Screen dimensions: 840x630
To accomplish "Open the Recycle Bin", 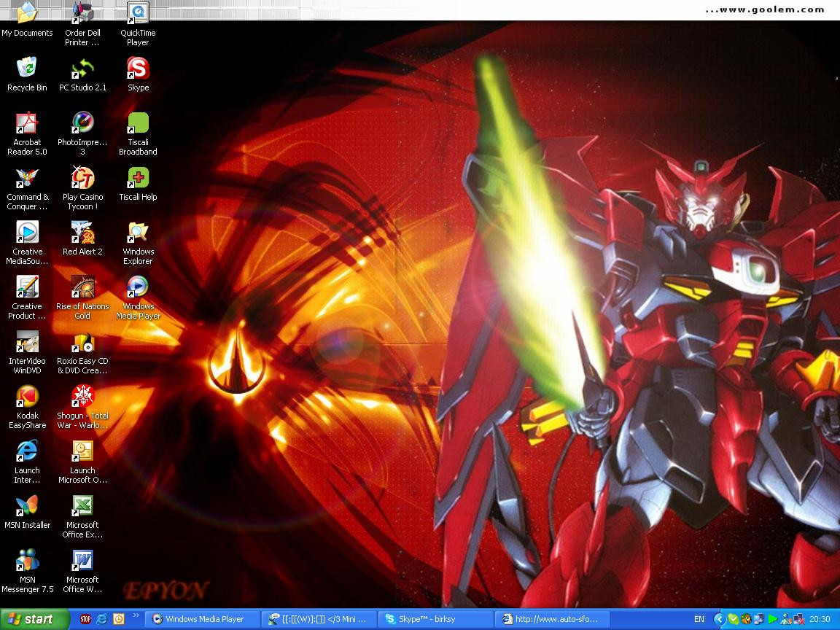I will click(x=27, y=74).
